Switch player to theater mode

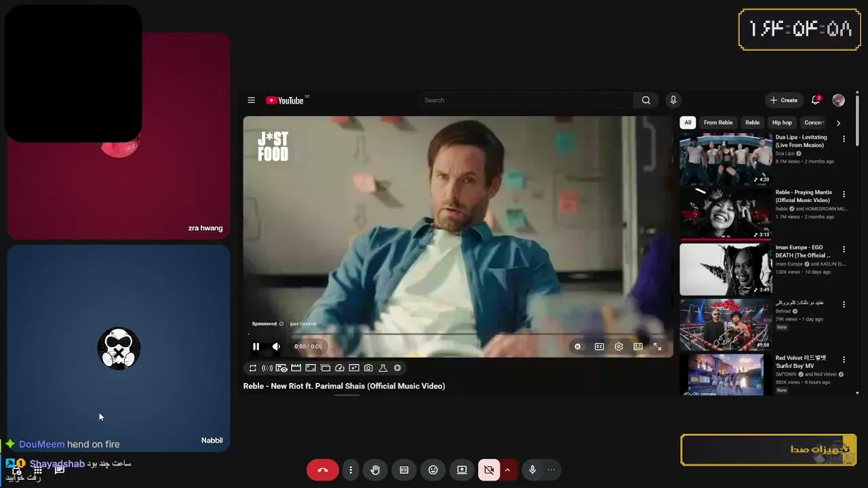pos(637,346)
